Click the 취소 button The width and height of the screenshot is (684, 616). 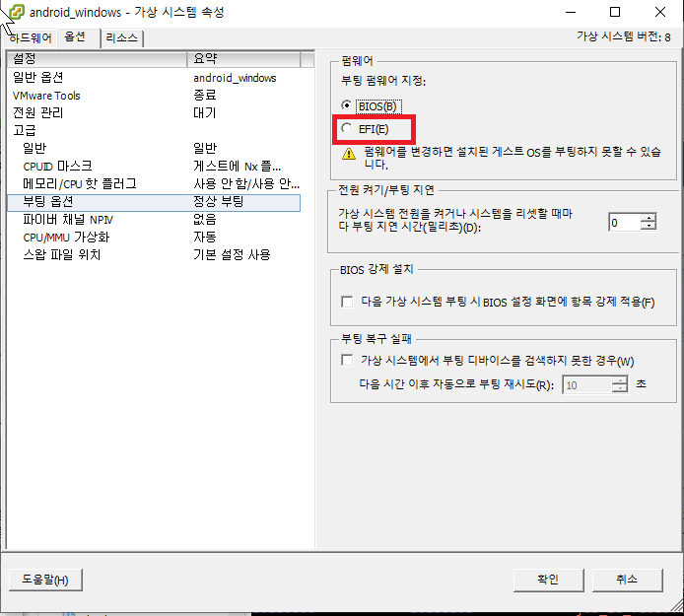coord(627,580)
